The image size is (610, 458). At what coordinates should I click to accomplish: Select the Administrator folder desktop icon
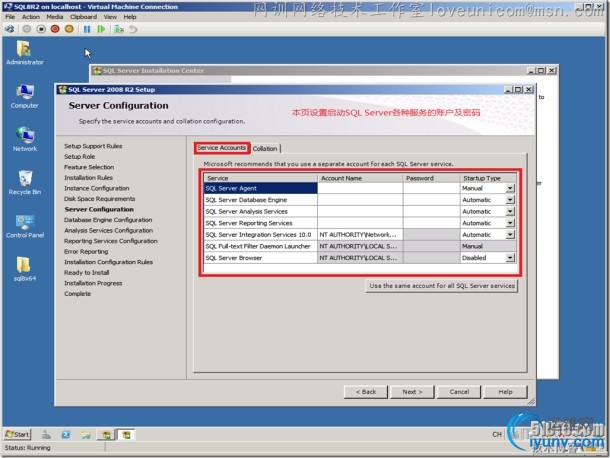coord(25,53)
